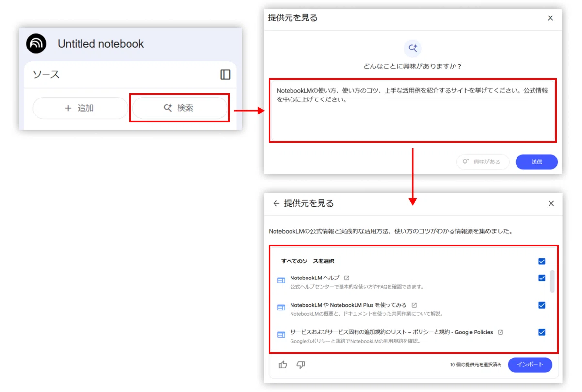This screenshot has width=582, height=392.
Task: Focus the interest query text field
Action: click(x=413, y=110)
